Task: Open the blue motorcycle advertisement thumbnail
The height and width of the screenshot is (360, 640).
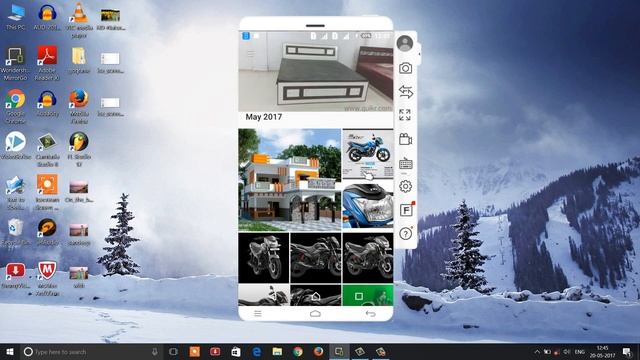Action: tap(368, 154)
